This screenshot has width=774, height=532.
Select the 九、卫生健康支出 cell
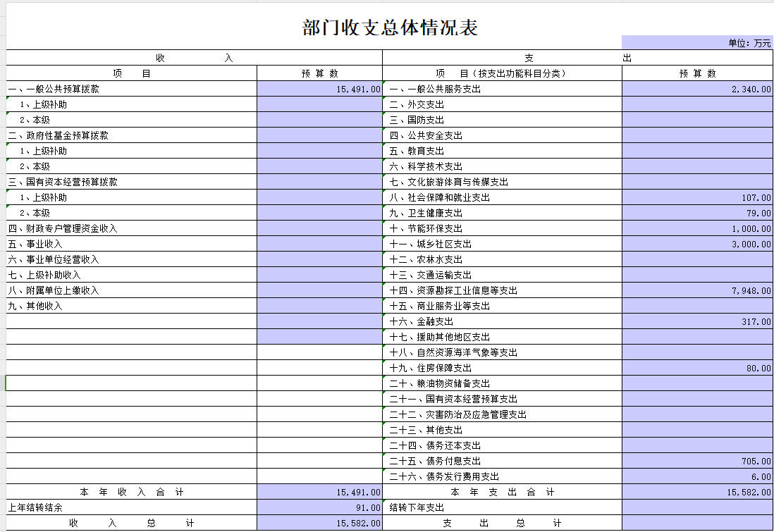(x=502, y=213)
